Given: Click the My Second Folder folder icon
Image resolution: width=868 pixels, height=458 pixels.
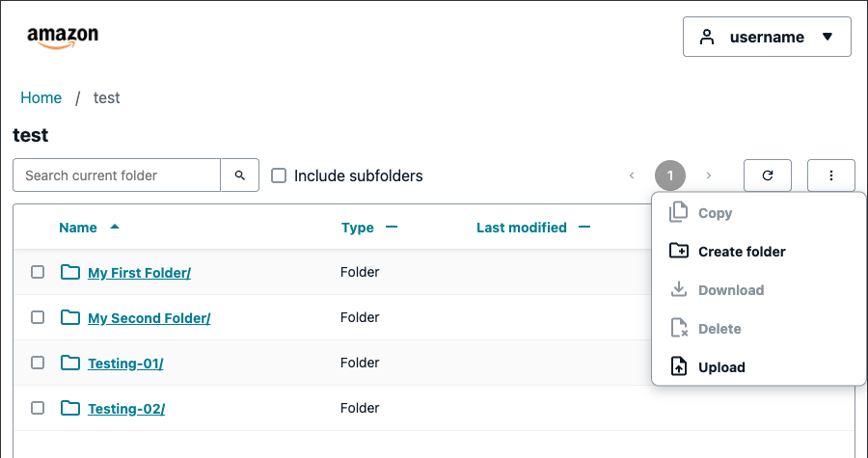Looking at the screenshot, I should [70, 317].
